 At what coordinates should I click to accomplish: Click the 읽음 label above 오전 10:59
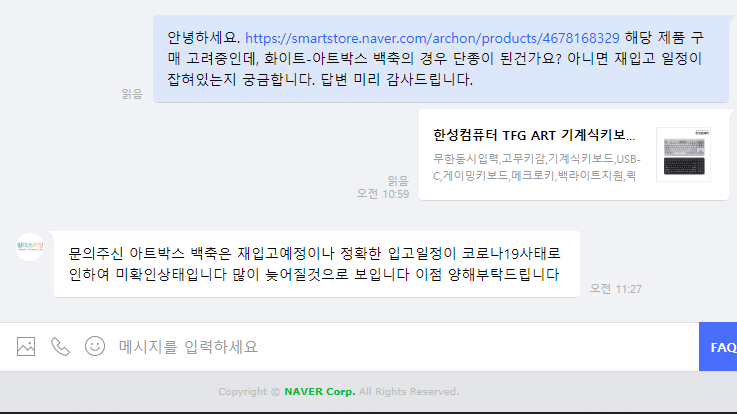(398, 181)
